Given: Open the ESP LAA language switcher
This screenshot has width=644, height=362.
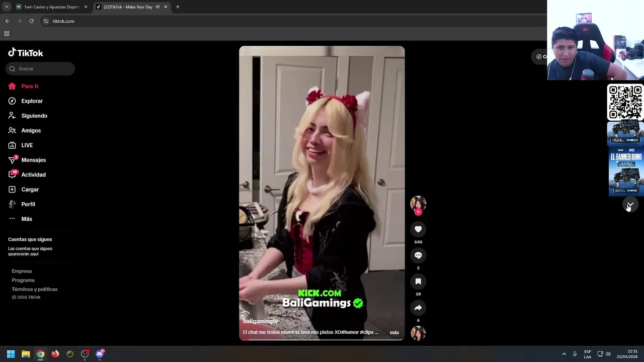Looking at the screenshot, I should coord(588,354).
